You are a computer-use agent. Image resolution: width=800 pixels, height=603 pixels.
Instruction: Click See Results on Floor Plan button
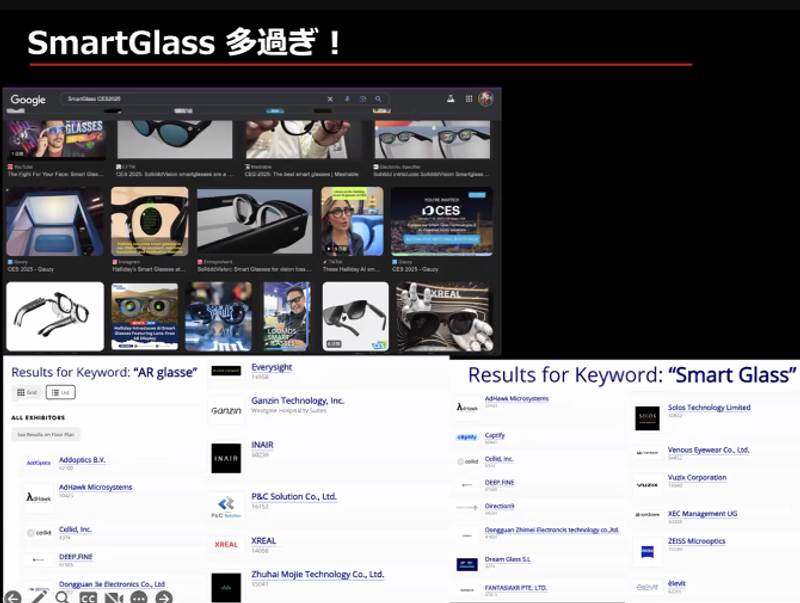46,435
